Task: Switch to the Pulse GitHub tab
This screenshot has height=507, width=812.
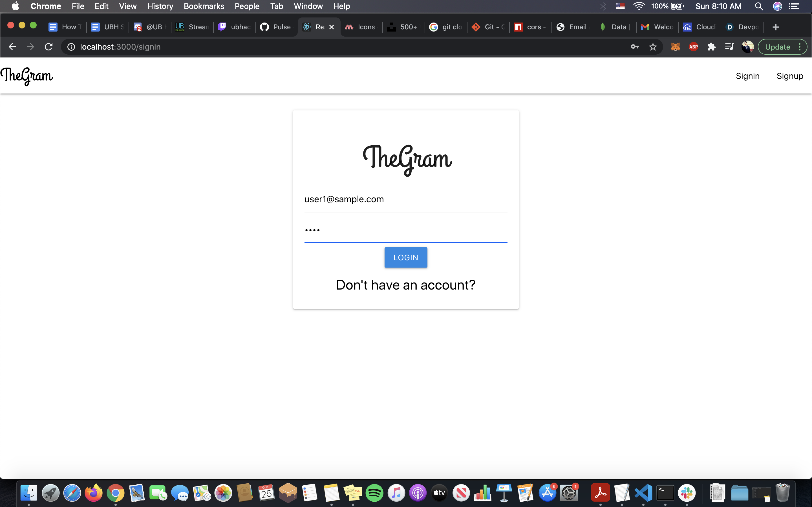Action: [276, 27]
